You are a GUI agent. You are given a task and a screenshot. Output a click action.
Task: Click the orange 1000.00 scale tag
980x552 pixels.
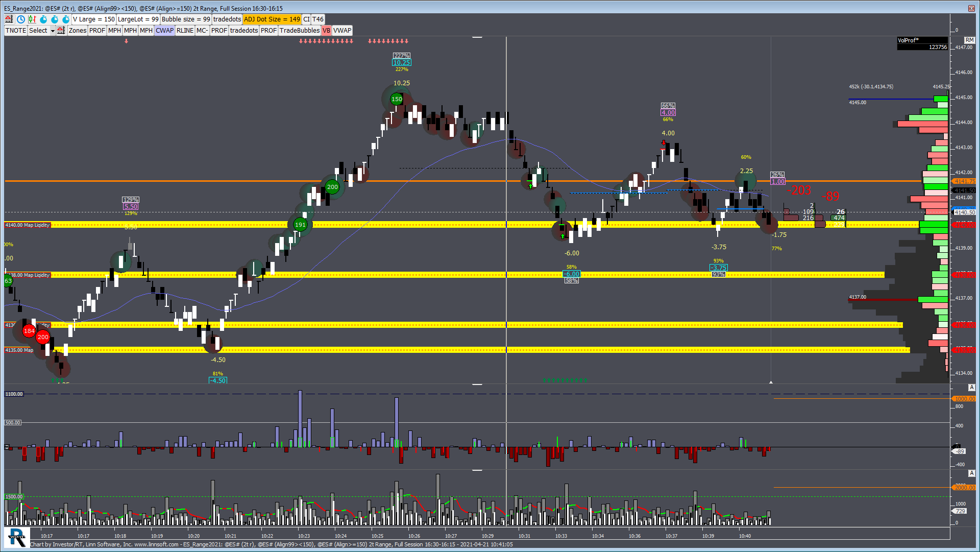tap(964, 399)
